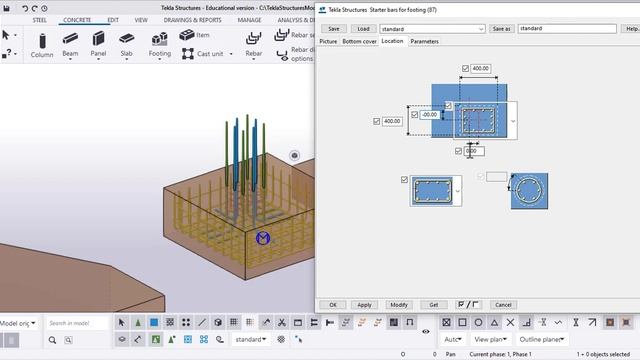Open the standard selection filter dropdown
The width and height of the screenshot is (640, 360).
tap(251, 340)
